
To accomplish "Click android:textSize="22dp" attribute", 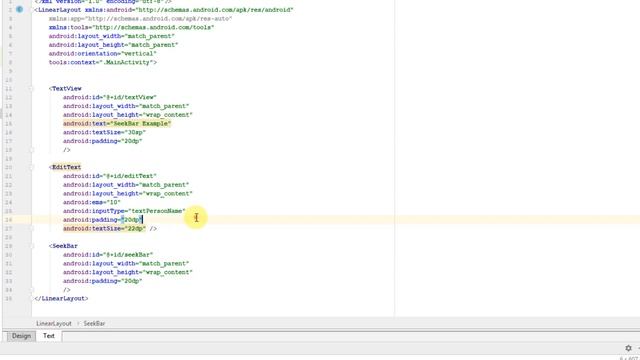I will coord(104,229).
